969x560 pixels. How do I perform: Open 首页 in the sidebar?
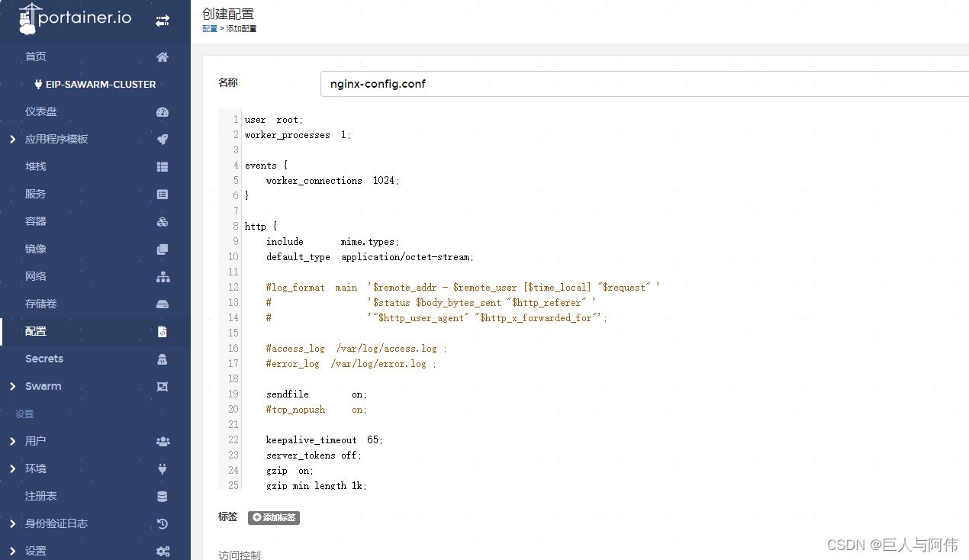[36, 56]
